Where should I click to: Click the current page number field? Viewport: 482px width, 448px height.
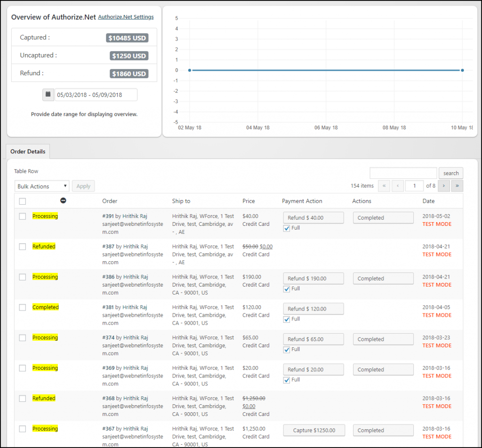tap(414, 185)
